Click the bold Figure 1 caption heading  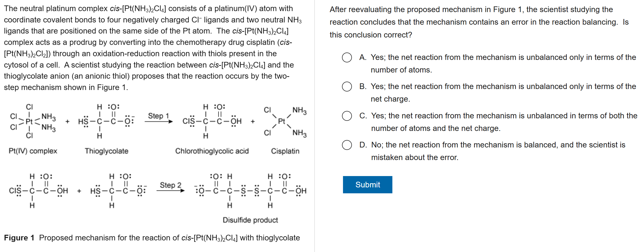[19, 238]
